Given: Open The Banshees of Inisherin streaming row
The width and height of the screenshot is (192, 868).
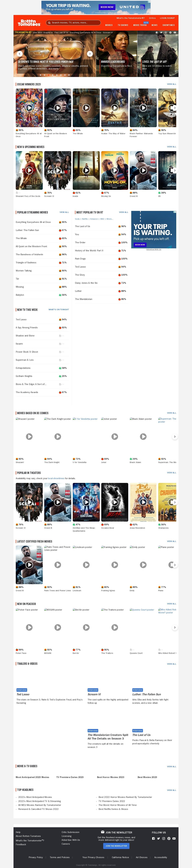Looking at the screenshot, I should [x=42, y=254].
